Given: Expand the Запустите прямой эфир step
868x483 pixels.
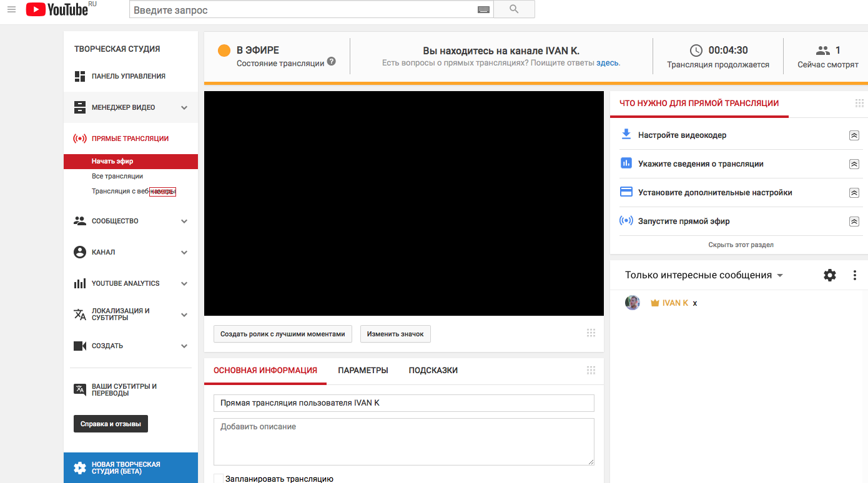Looking at the screenshot, I should pos(854,222).
